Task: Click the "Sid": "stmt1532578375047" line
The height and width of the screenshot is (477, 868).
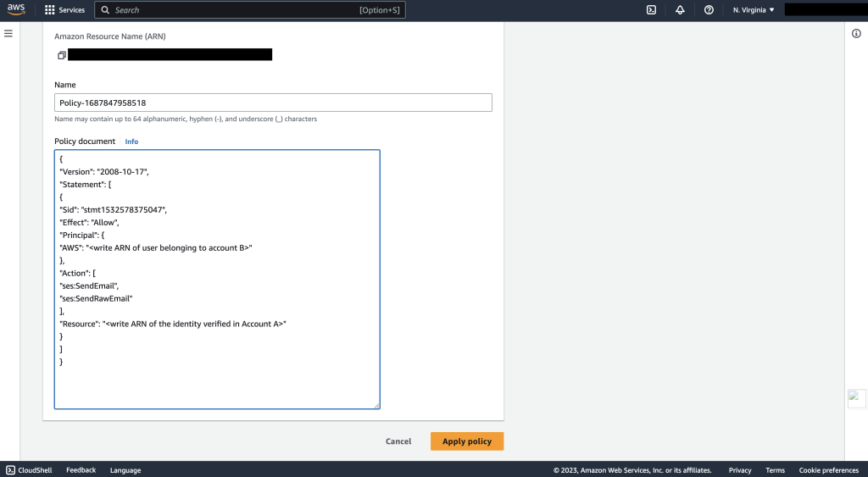Action: 113,210
